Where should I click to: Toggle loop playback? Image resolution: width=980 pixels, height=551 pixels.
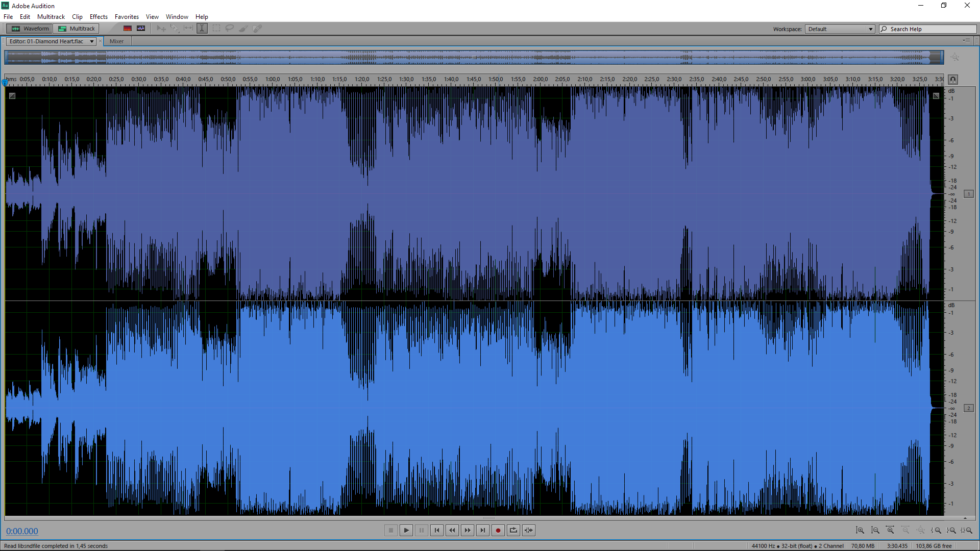click(513, 531)
